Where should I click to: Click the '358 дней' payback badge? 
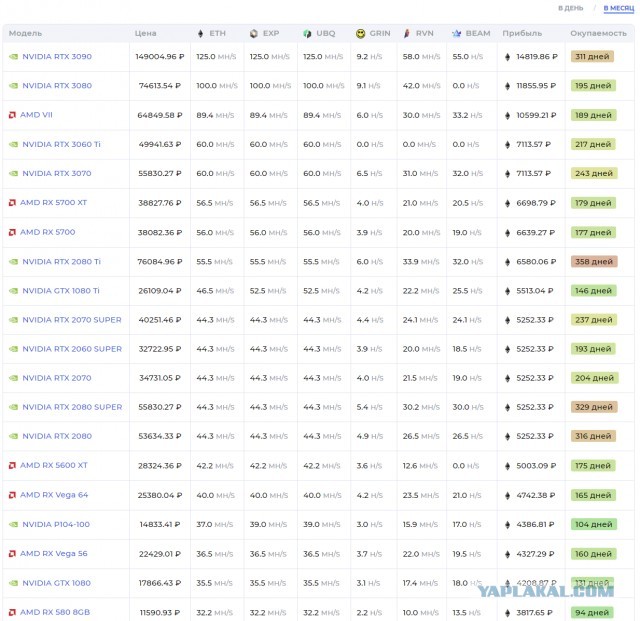click(594, 261)
